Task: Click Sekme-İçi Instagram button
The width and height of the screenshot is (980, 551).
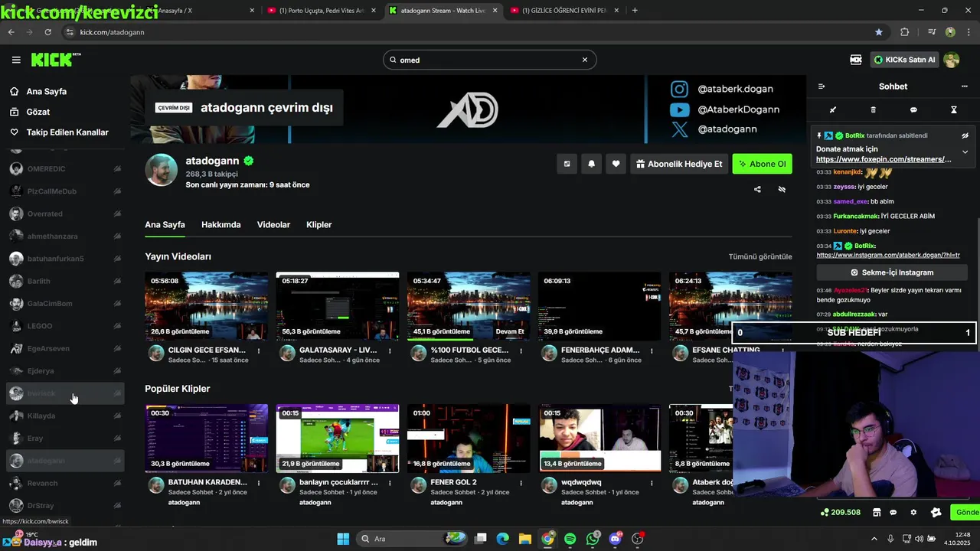Action: pyautogui.click(x=892, y=272)
